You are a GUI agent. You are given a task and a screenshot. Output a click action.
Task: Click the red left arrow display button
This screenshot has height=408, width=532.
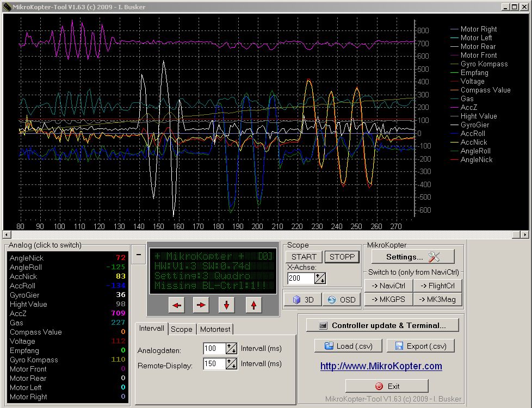(x=177, y=305)
